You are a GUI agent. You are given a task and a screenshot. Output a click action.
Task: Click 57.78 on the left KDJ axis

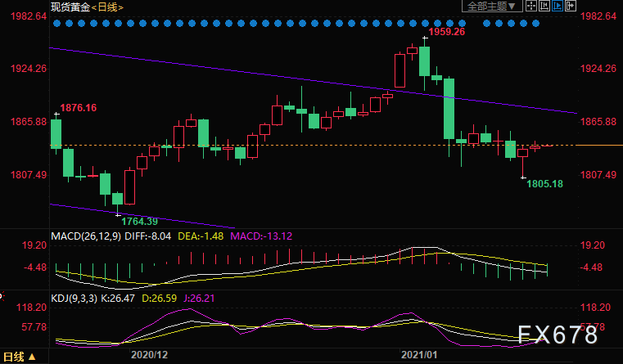(x=34, y=326)
